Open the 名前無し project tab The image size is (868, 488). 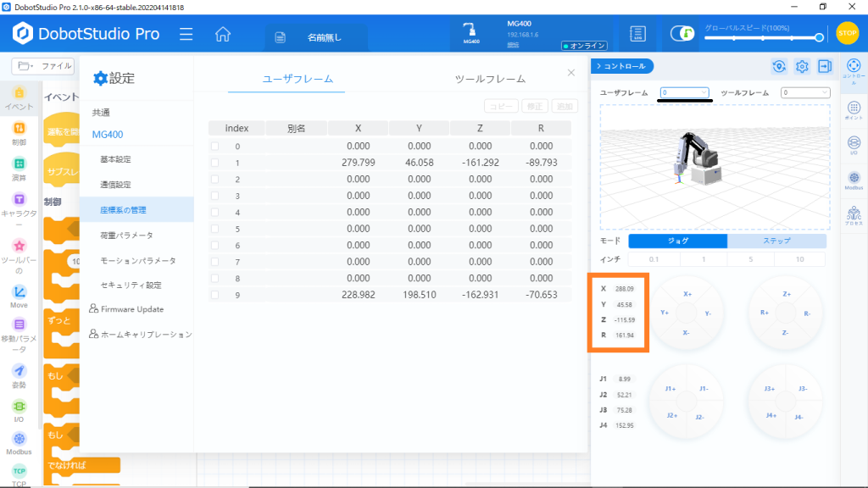pos(316,37)
